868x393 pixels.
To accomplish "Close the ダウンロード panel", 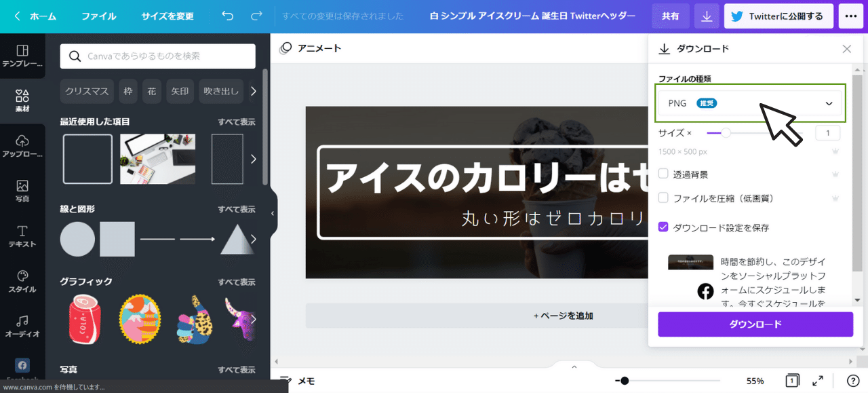I will coord(847,49).
